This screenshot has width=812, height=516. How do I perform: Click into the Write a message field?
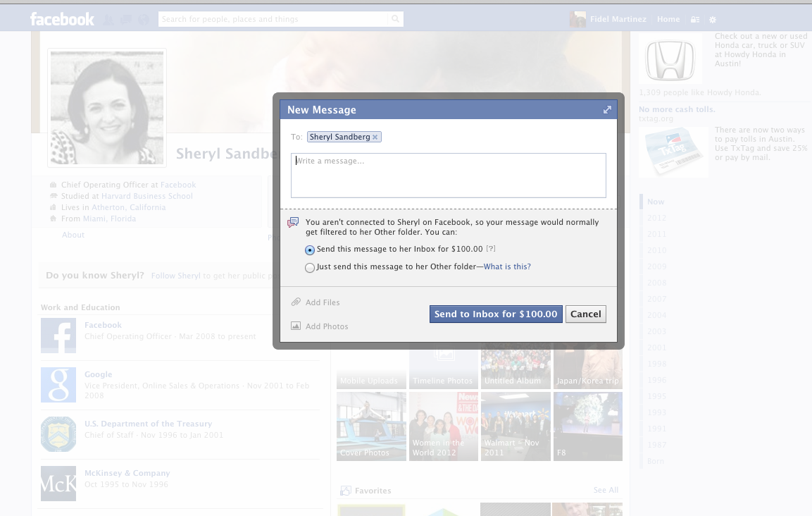[449, 176]
